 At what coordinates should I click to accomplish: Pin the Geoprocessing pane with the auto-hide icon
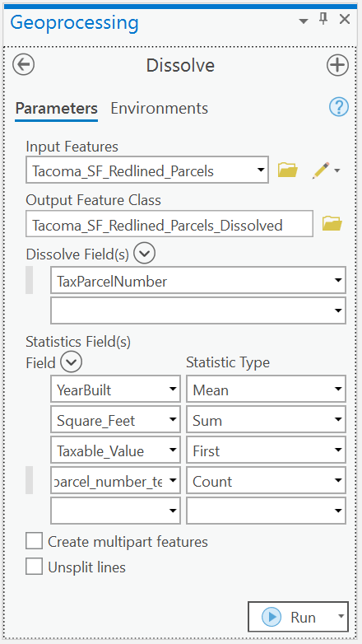(x=323, y=19)
